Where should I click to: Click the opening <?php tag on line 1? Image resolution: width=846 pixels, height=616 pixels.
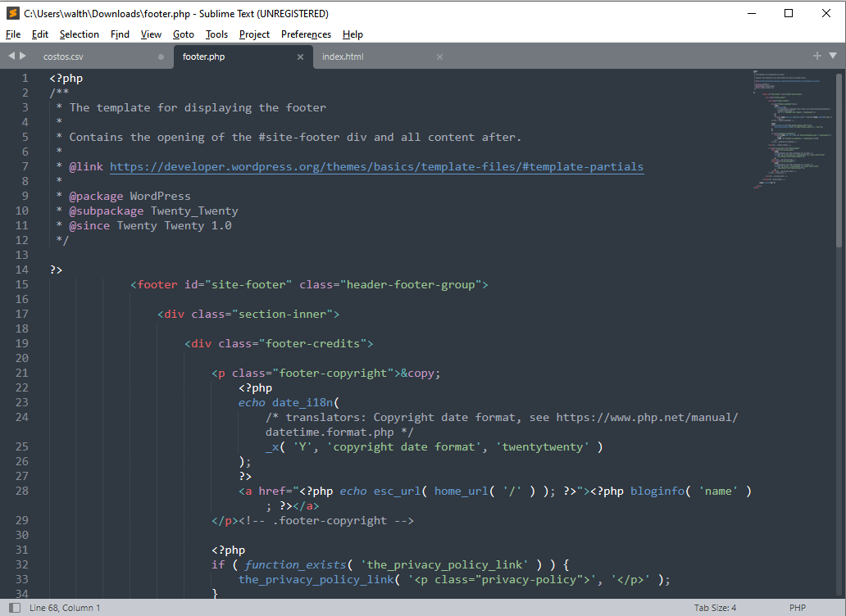point(66,78)
